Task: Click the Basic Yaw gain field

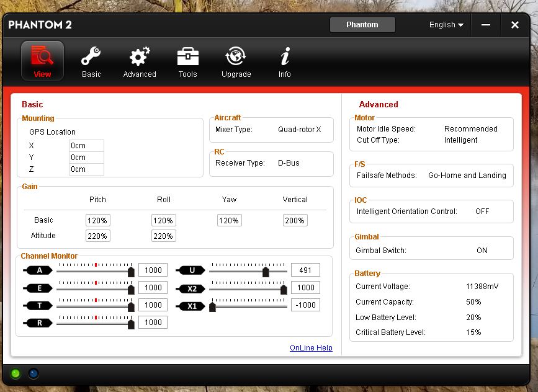Action: 229,220
